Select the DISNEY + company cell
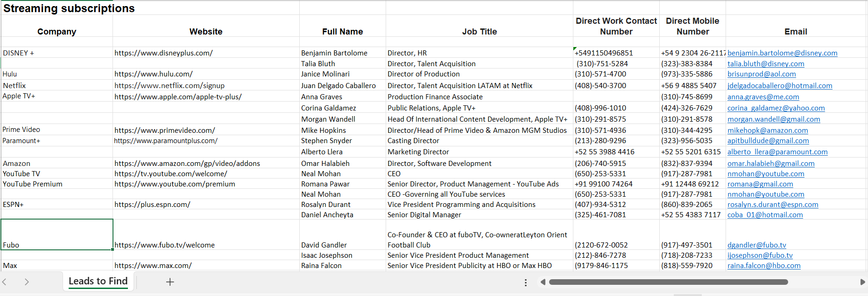Screen dimensions: 868x296 point(56,53)
